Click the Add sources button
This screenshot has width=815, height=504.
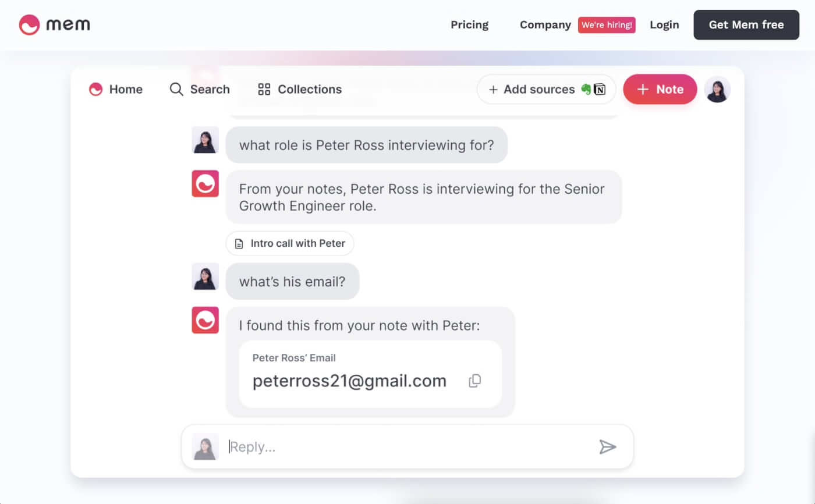[x=531, y=90]
